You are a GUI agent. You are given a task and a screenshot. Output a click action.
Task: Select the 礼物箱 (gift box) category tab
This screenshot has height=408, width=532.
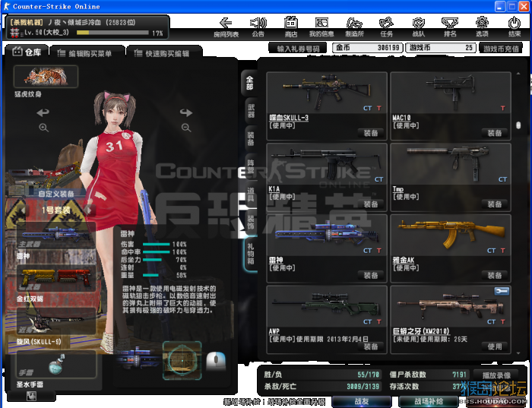[x=250, y=254]
